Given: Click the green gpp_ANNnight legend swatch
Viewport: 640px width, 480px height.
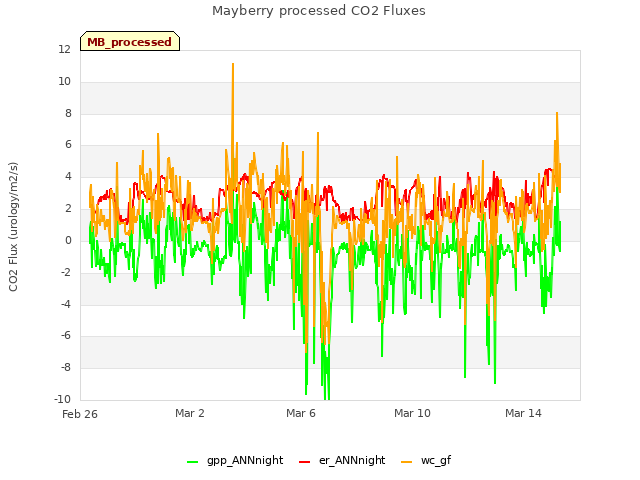Looking at the screenshot, I should [193, 462].
